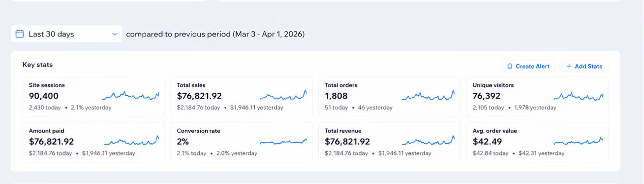
Task: Select the '2,105 today' text
Action: click(x=488, y=108)
